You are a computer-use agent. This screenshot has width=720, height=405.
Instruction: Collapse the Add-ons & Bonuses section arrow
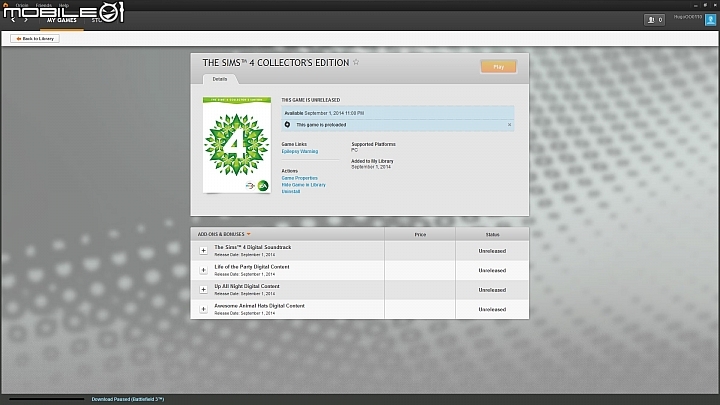click(248, 234)
